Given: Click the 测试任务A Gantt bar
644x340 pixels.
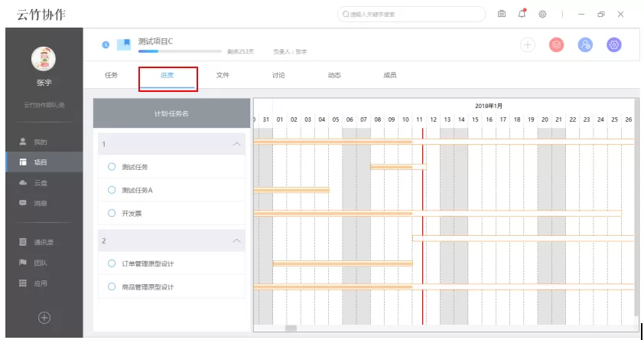Looking at the screenshot, I should [291, 190].
